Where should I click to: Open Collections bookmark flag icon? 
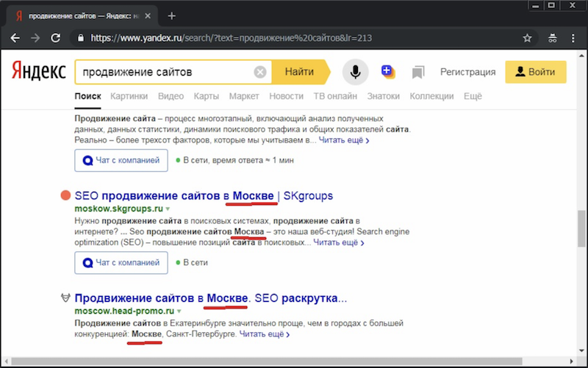click(x=418, y=72)
